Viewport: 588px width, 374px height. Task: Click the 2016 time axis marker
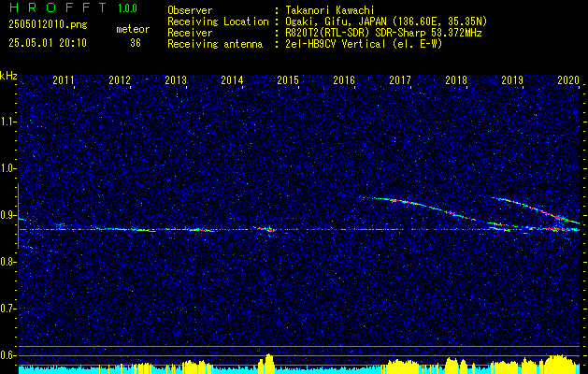(x=344, y=79)
